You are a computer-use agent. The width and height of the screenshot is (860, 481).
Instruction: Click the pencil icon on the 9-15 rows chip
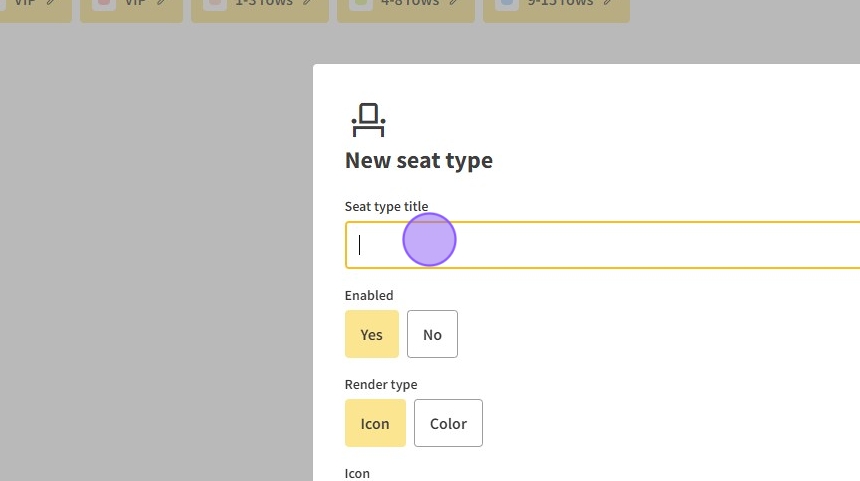(x=609, y=3)
